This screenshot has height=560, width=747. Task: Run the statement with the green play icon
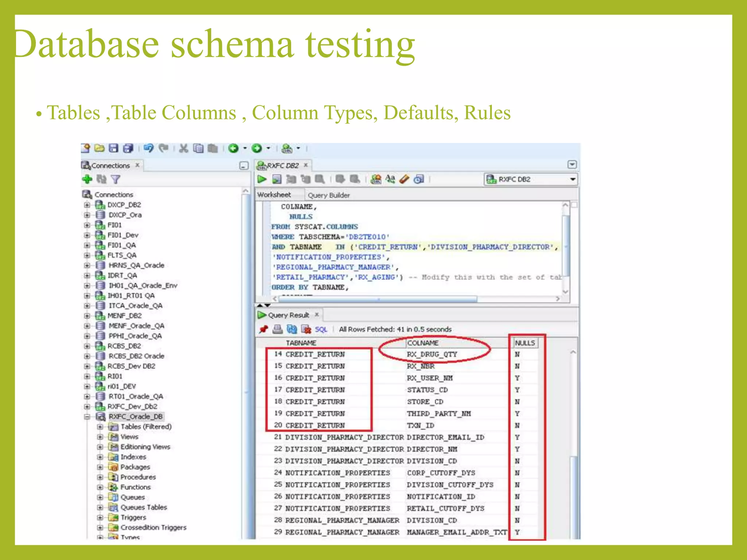tap(262, 179)
